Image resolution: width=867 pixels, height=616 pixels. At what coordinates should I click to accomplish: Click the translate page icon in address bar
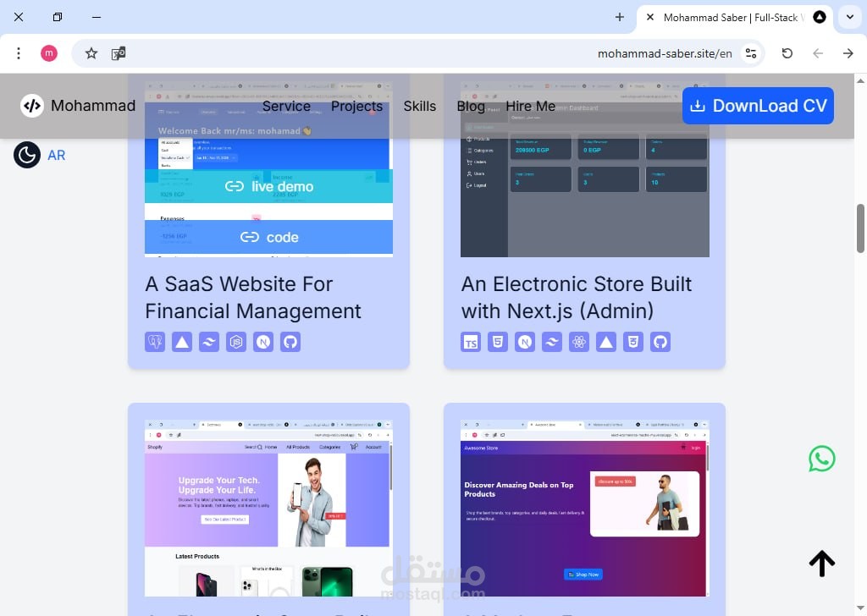point(119,53)
